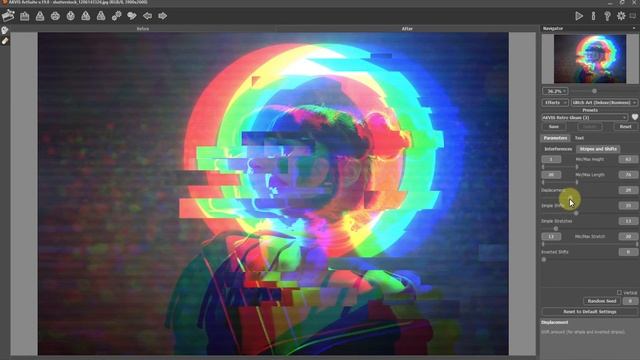Redo with the right arrow icon
The height and width of the screenshot is (360, 640).
[162, 16]
